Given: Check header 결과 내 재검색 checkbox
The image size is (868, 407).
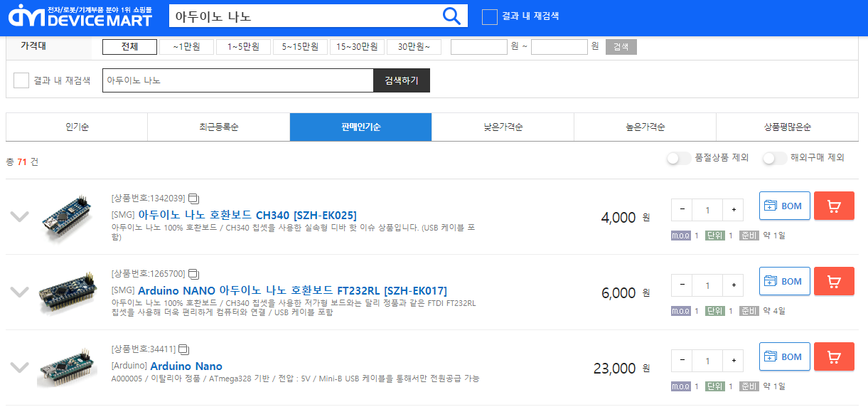Looking at the screenshot, I should click(489, 16).
